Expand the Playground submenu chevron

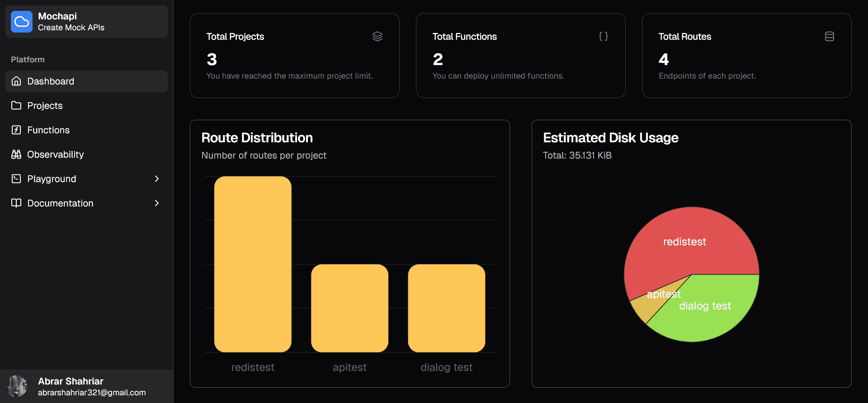(x=157, y=179)
